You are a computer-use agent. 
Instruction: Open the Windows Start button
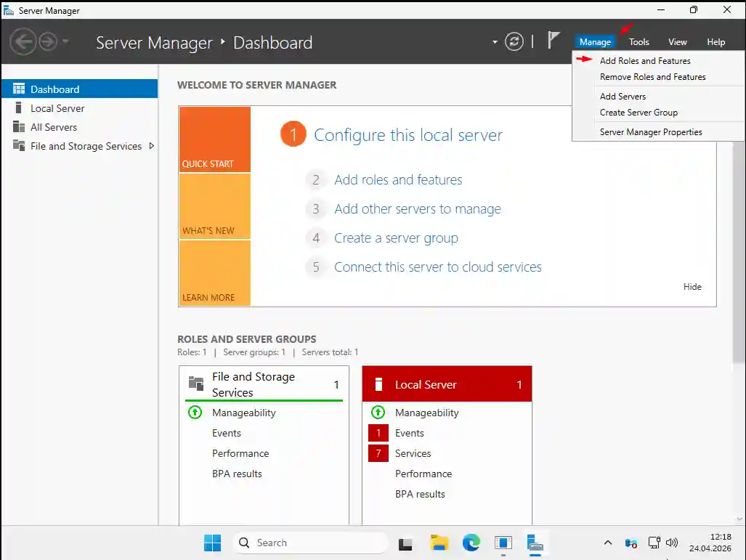[212, 543]
